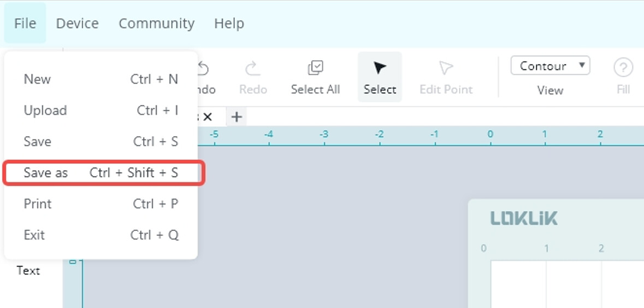Click the Fill question-mark icon
Viewport: 644px width, 308px height.
(x=623, y=68)
